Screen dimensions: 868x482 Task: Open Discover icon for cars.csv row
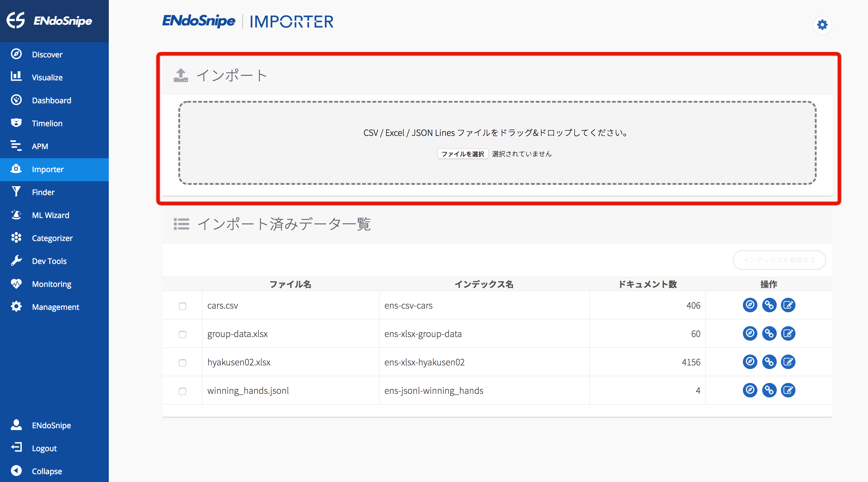pyautogui.click(x=750, y=305)
